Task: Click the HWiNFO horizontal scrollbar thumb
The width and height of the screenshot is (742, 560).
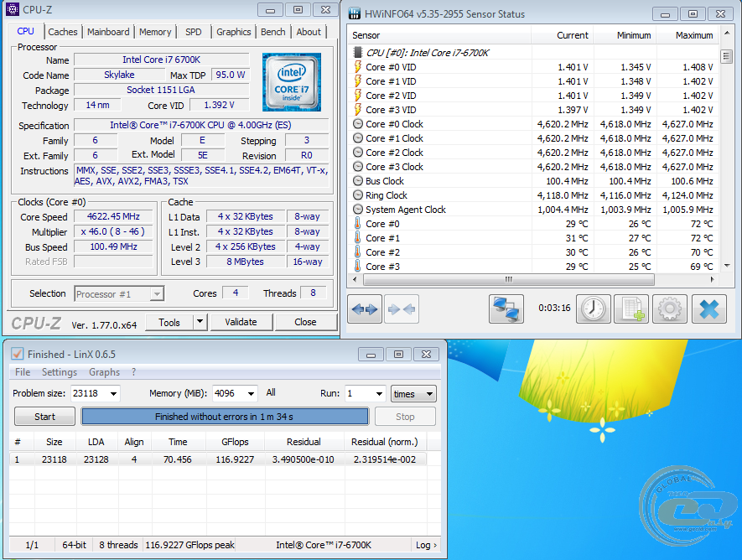Action: [x=509, y=279]
